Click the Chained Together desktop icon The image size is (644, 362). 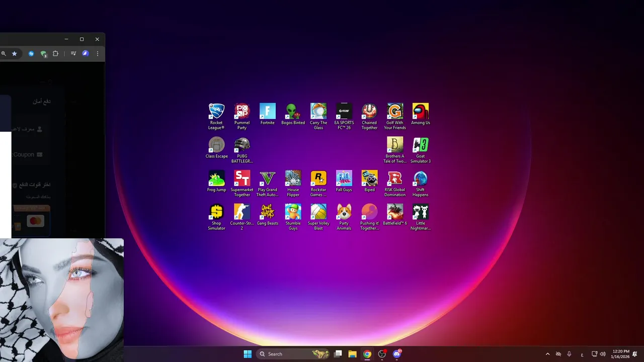tap(369, 116)
